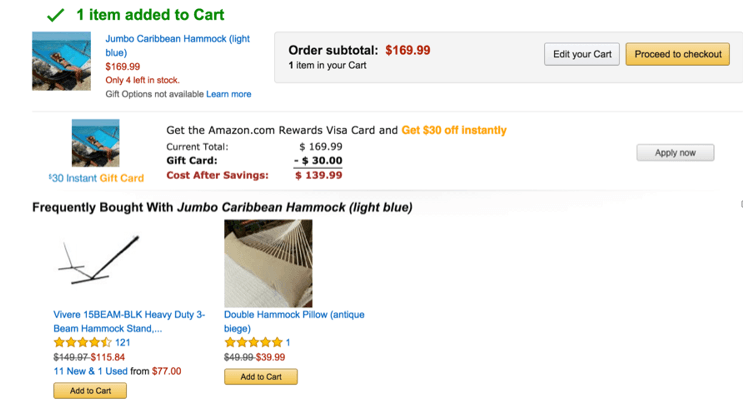This screenshot has height=410, width=743.
Task: Click 11 New & 1 Used offers
Action: coord(91,371)
